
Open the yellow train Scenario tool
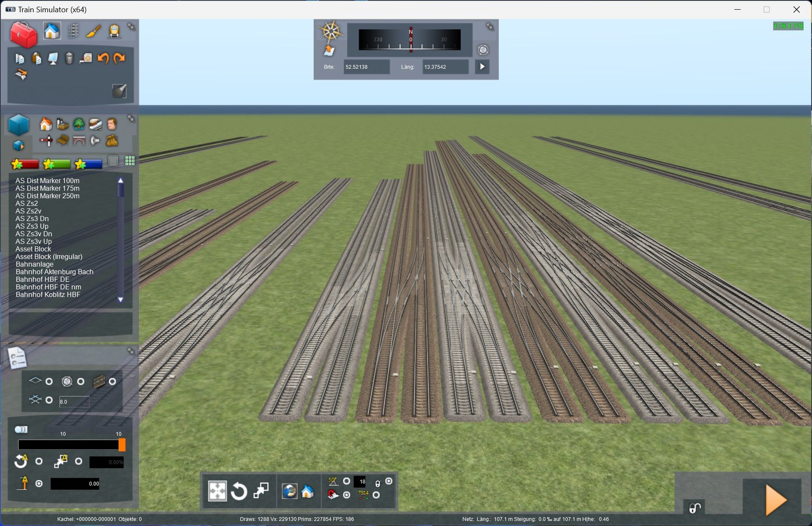(114, 31)
